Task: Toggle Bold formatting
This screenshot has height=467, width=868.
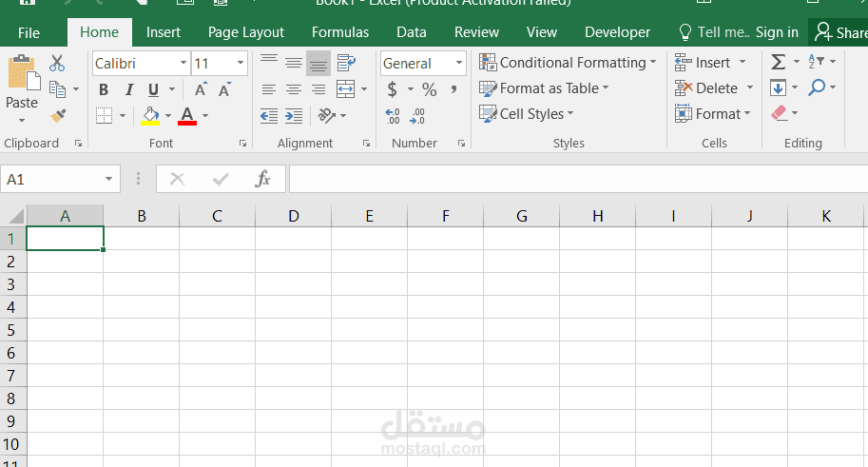Action: [104, 90]
